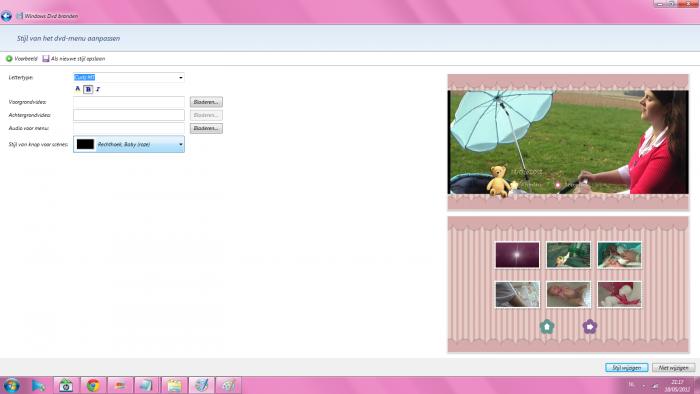This screenshot has width=700, height=394.
Task: Open the blue arrow taskbar icon
Action: click(38, 385)
